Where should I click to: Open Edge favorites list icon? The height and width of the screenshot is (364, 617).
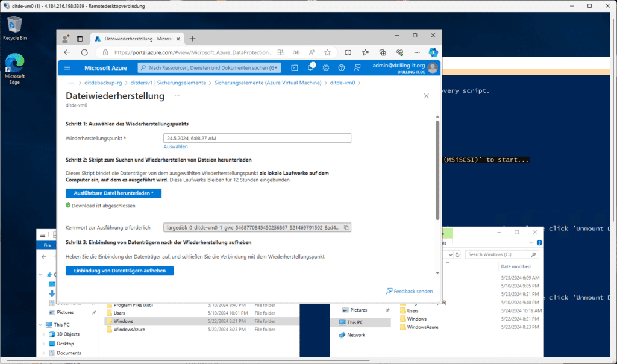coord(365,52)
